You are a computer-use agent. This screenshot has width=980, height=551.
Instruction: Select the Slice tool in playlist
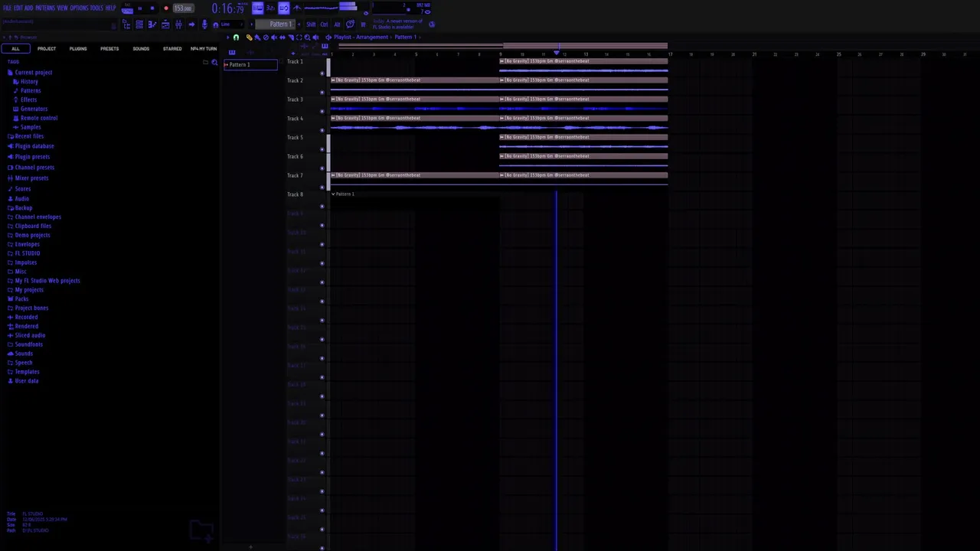point(291,37)
